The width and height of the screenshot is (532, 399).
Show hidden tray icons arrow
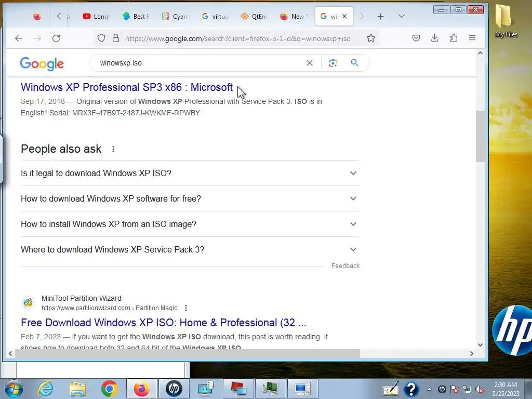(429, 390)
